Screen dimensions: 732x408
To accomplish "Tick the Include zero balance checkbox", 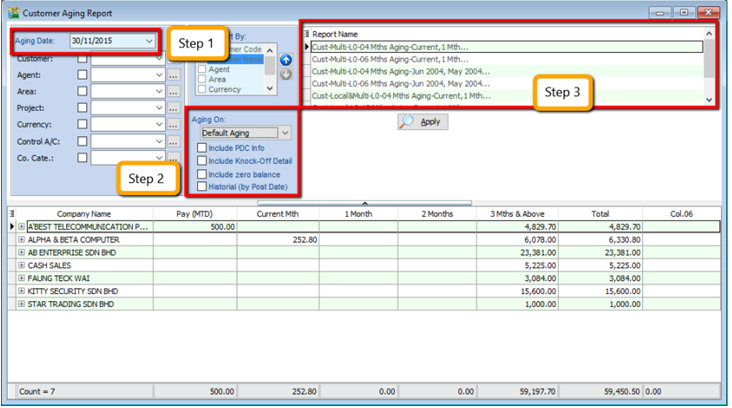I will point(202,174).
